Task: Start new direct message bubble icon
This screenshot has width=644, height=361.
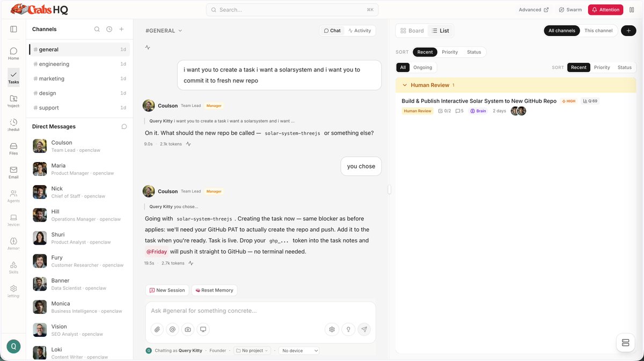Action: [x=124, y=127]
